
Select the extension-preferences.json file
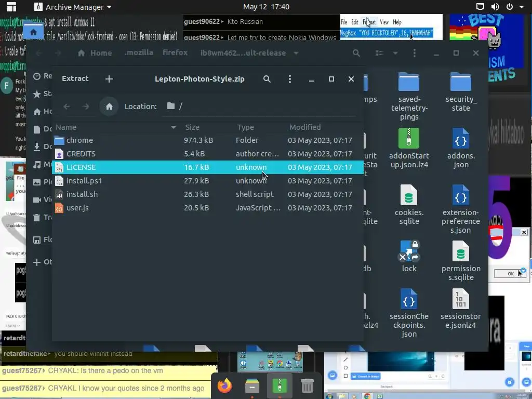coord(461,209)
